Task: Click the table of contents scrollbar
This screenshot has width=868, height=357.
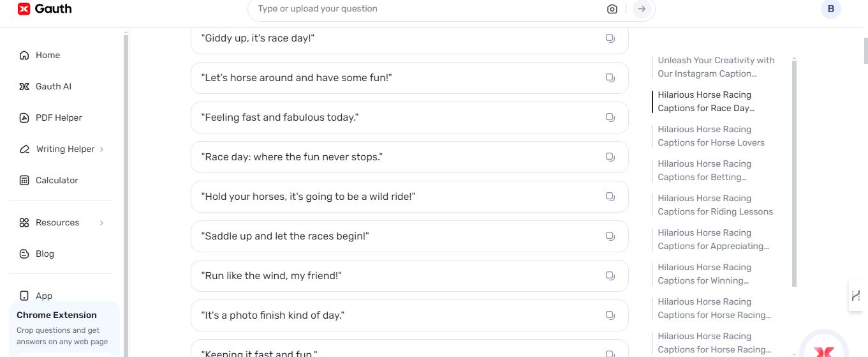Action: 794,172
